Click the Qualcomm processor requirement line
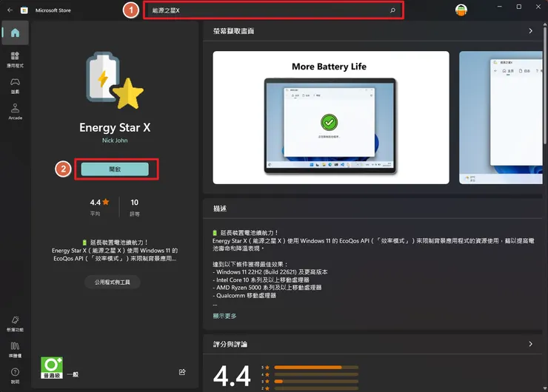The height and width of the screenshot is (392, 548). (x=244, y=296)
